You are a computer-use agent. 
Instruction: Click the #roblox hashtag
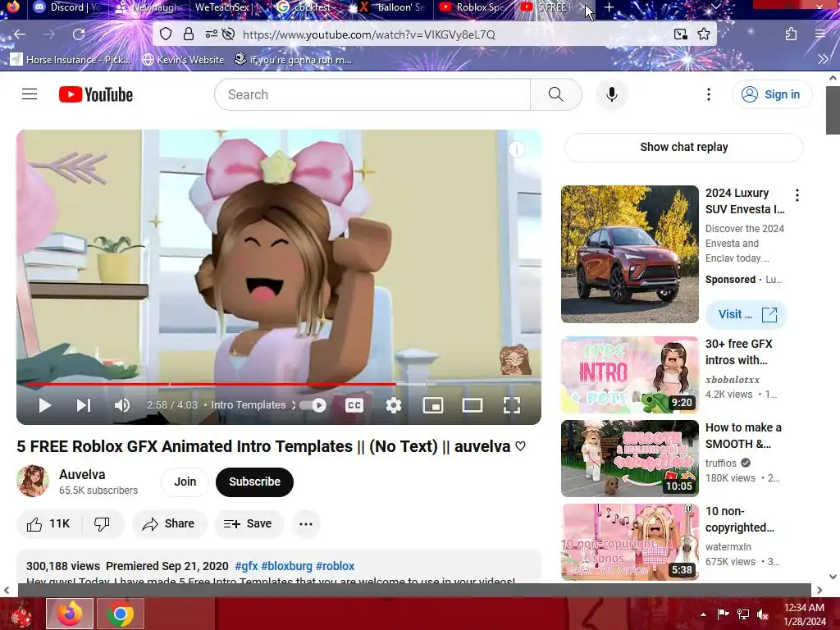335,566
